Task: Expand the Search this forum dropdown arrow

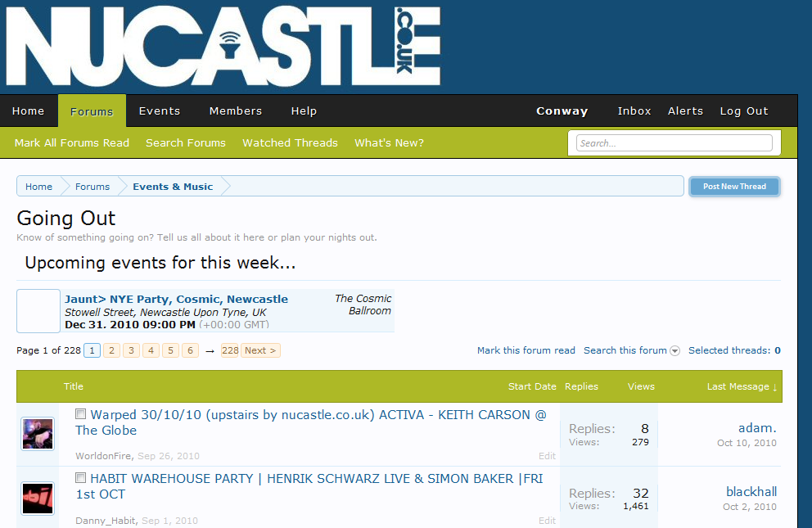Action: [x=675, y=351]
